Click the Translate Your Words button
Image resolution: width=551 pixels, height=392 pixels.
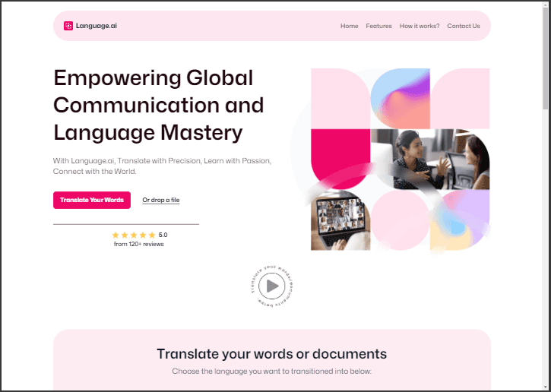(x=92, y=200)
